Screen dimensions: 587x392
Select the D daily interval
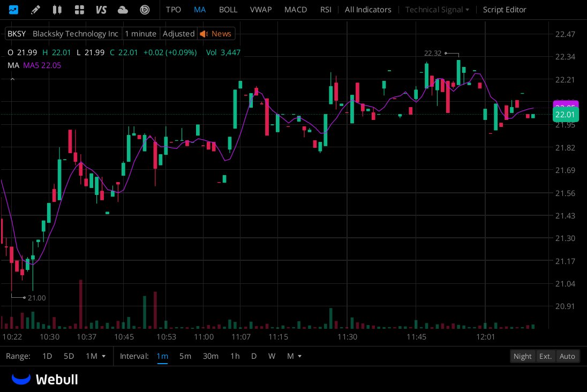click(254, 356)
